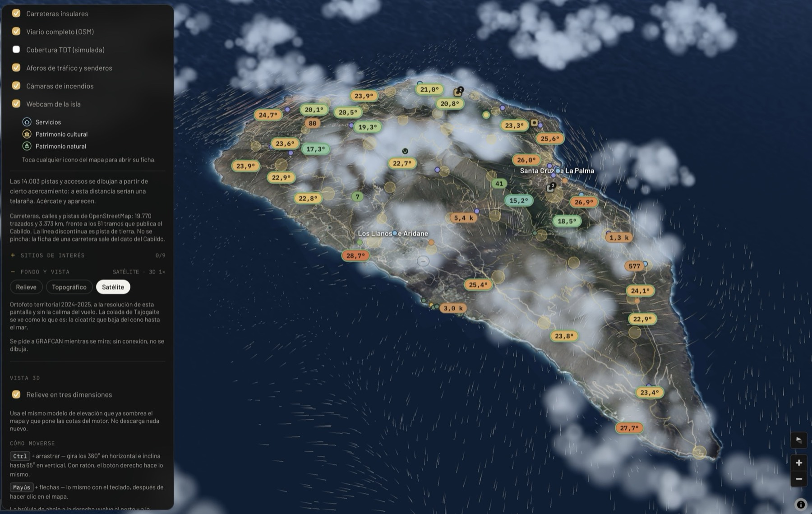Viewport: 812px width, 514px height.
Task: Click the Servicios legend icon
Action: coord(27,122)
